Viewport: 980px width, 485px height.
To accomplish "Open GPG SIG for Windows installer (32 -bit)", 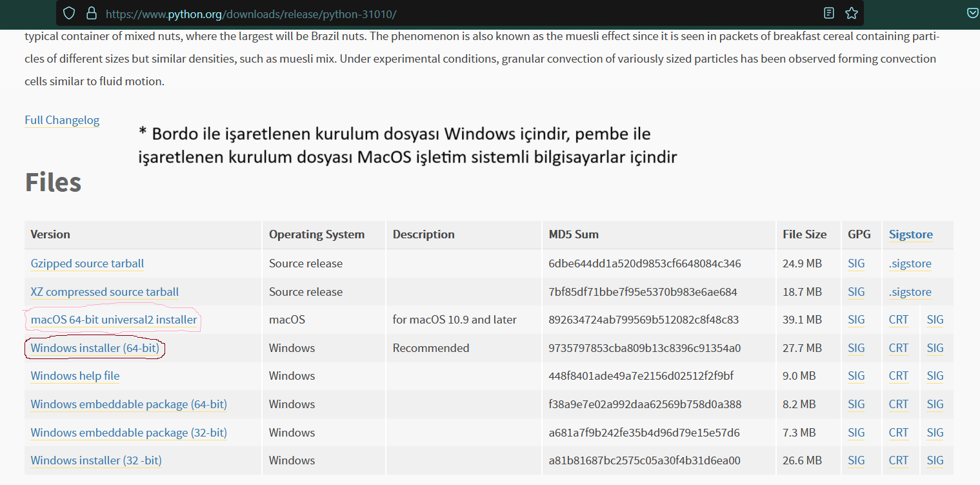I will [x=856, y=460].
